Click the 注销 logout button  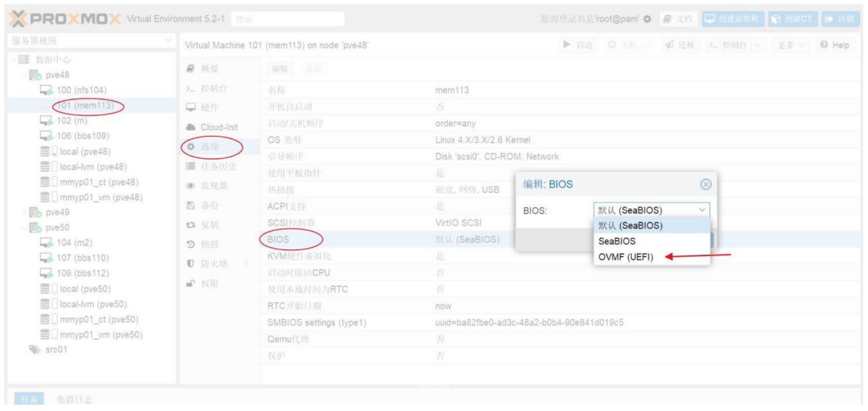click(x=839, y=19)
